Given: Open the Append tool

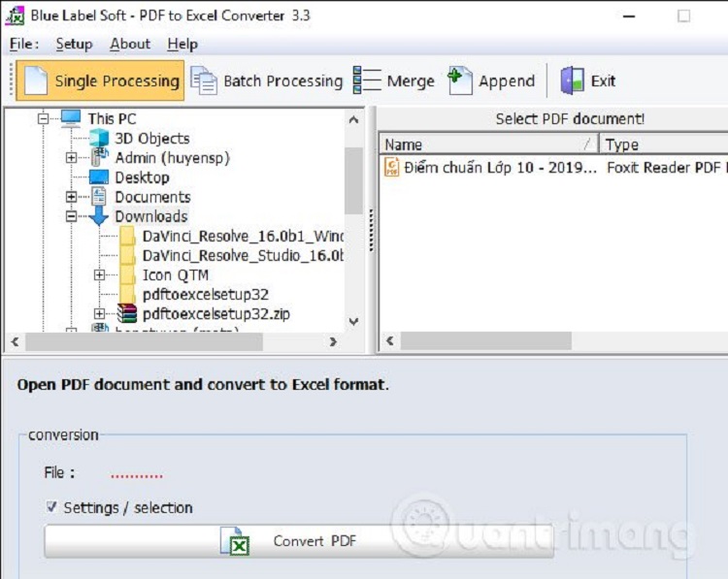Looking at the screenshot, I should 491,80.
